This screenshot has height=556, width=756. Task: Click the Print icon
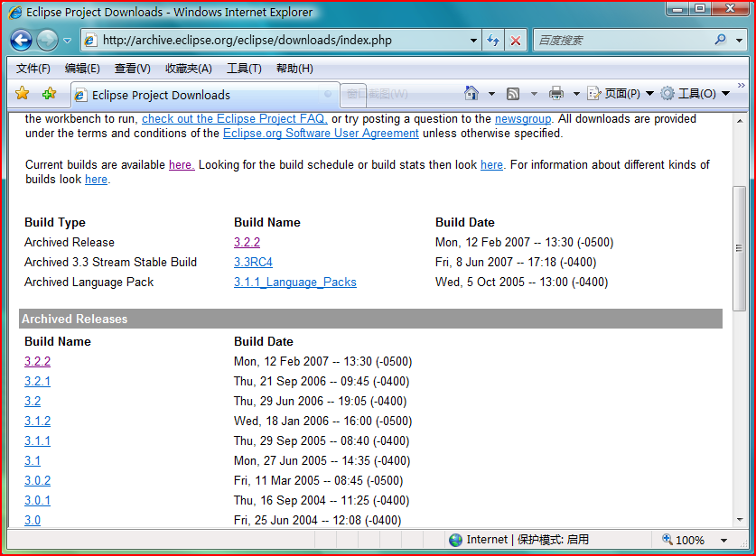[555, 93]
